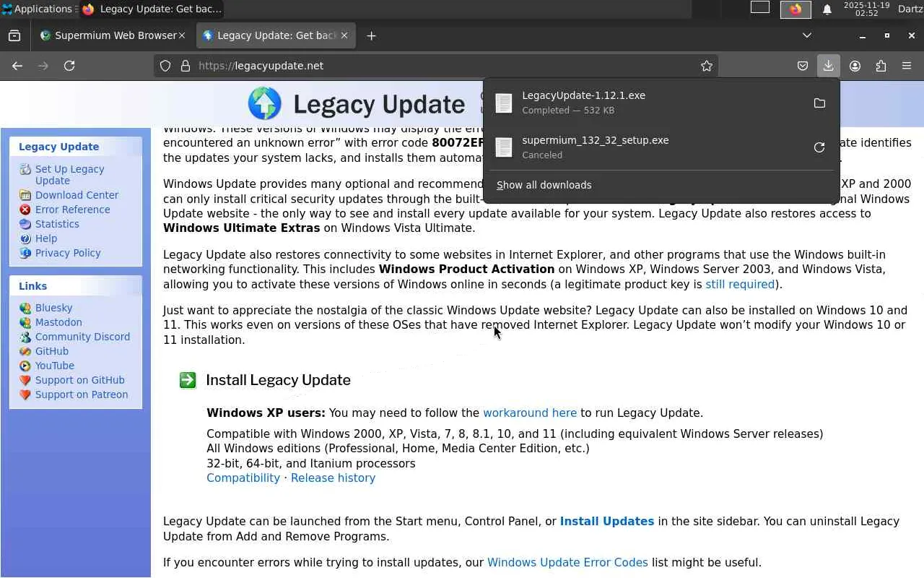Viewport: 924px width, 578px height.
Task: Click the workspace switcher box in panel
Action: click(x=760, y=7)
